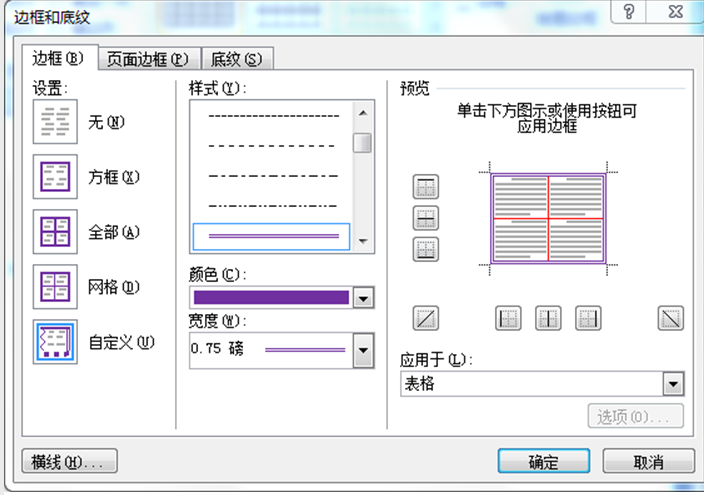Choose the 方框 (box) border setting
This screenshot has height=495, width=704.
pos(54,177)
